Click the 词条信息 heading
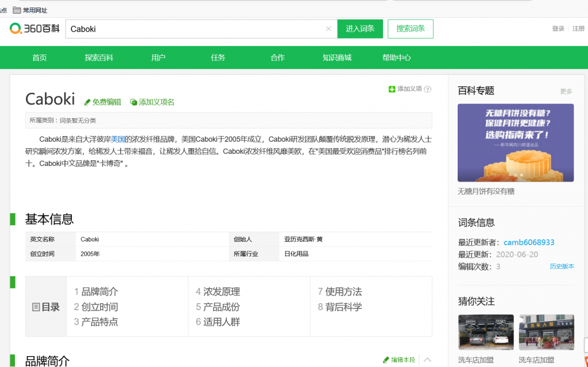The image size is (588, 367). coord(476,222)
